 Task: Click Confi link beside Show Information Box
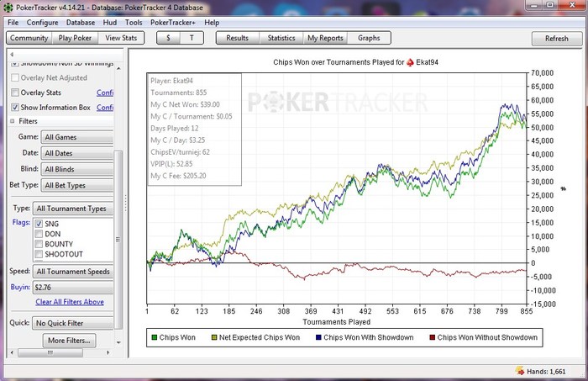(105, 108)
